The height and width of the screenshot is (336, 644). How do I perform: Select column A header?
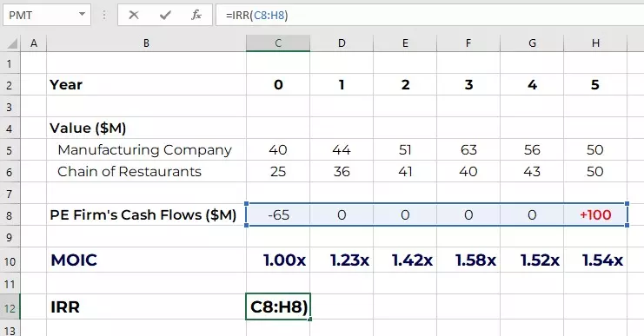(34, 43)
